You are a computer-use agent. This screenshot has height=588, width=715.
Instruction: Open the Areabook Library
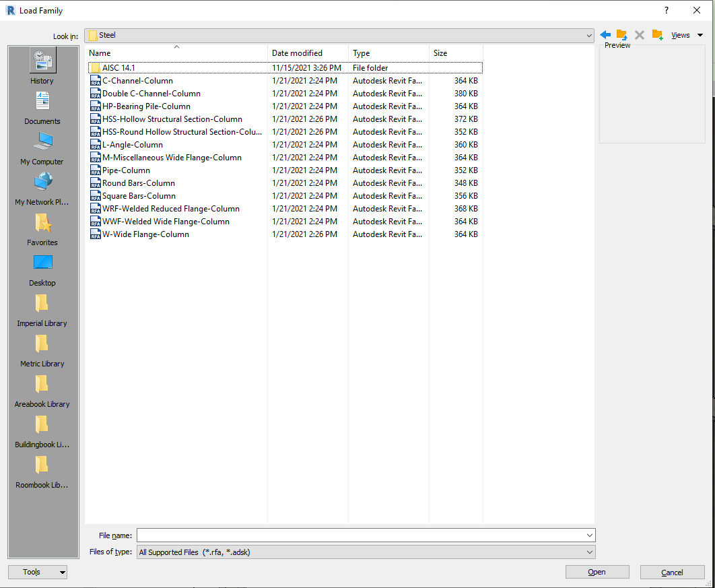coord(42,389)
